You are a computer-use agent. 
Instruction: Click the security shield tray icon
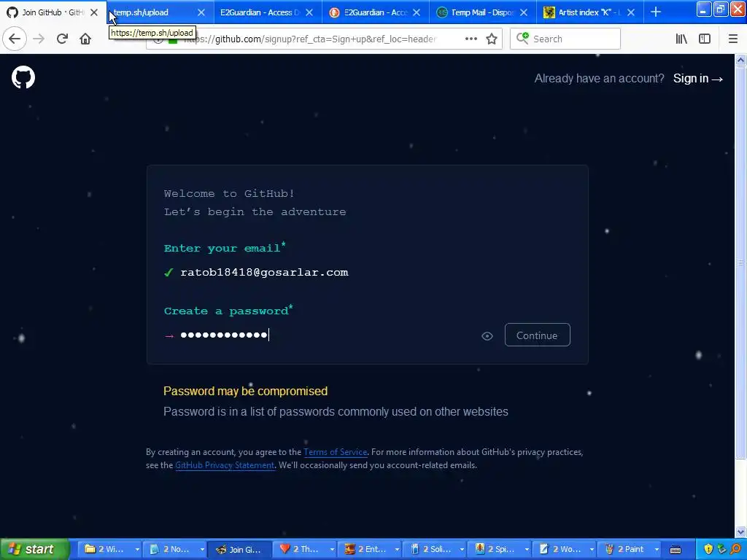point(708,549)
